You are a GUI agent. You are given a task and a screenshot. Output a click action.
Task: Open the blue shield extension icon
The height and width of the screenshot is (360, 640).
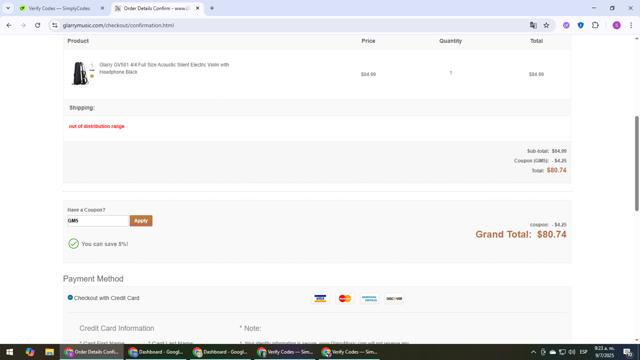point(580,25)
